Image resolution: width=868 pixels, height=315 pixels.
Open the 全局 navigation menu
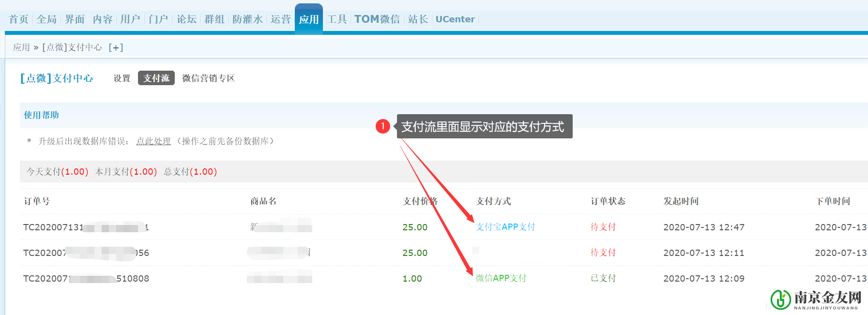coord(46,19)
